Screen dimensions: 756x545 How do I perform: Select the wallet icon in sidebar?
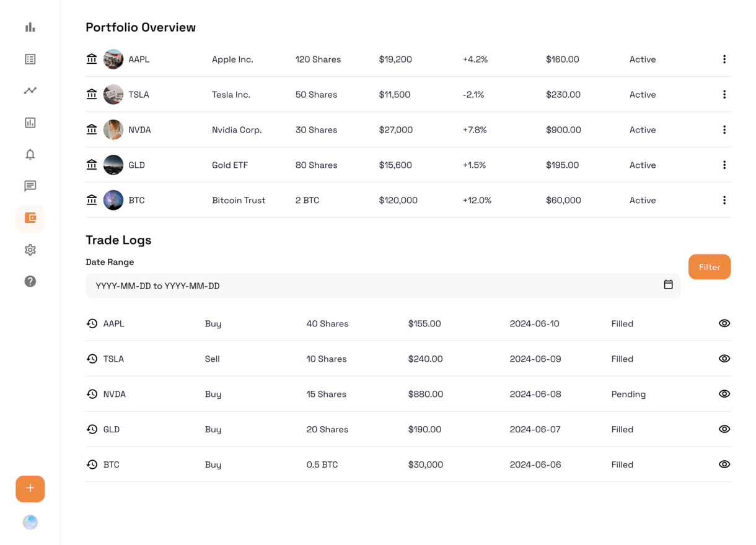click(x=30, y=218)
